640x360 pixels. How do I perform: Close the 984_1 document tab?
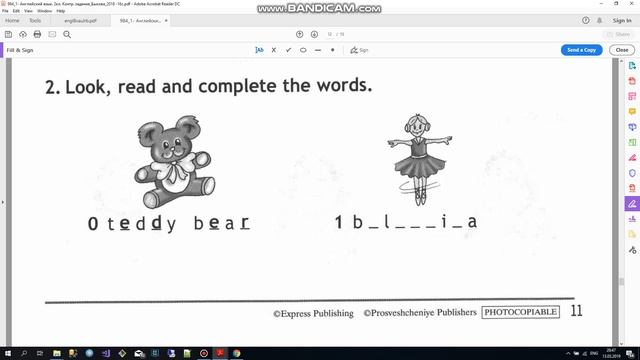tap(166, 20)
